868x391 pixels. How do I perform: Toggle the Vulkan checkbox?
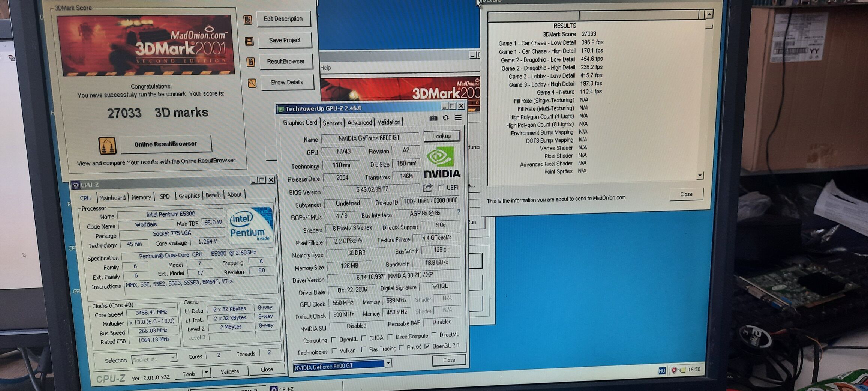click(334, 351)
